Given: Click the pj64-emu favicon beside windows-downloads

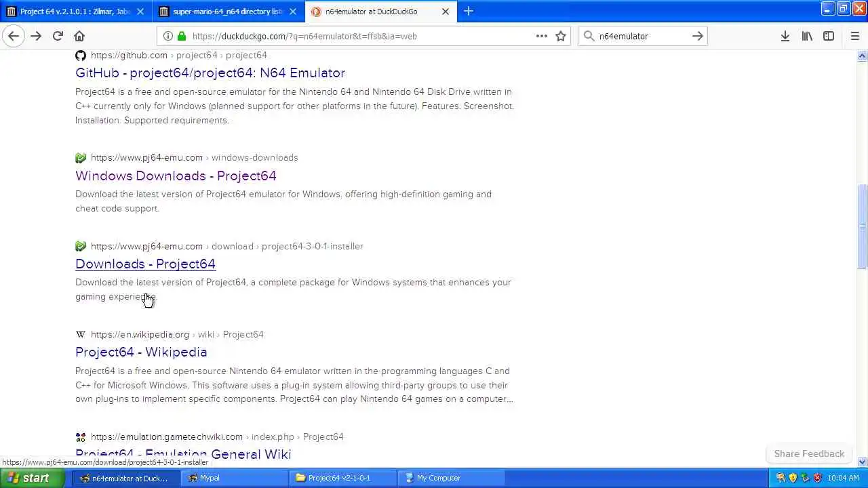Looking at the screenshot, I should 81,157.
